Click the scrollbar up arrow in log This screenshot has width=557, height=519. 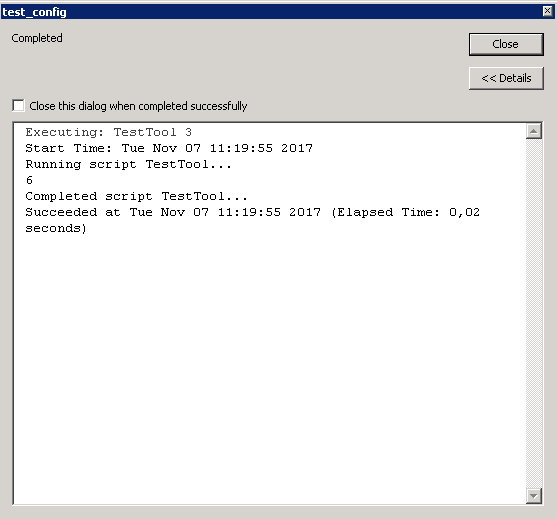pyautogui.click(x=534, y=131)
